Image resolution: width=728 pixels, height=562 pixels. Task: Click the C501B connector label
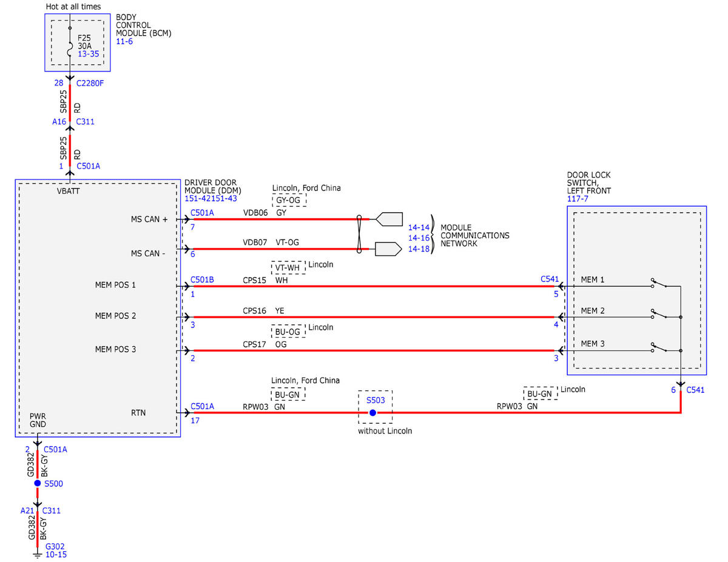click(202, 279)
